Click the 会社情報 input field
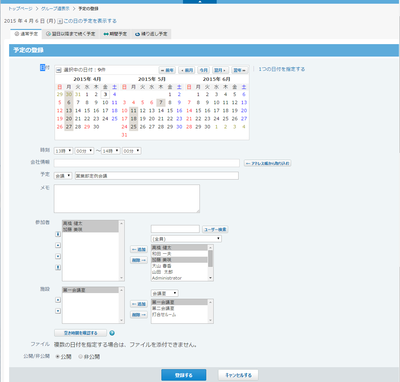 point(147,163)
